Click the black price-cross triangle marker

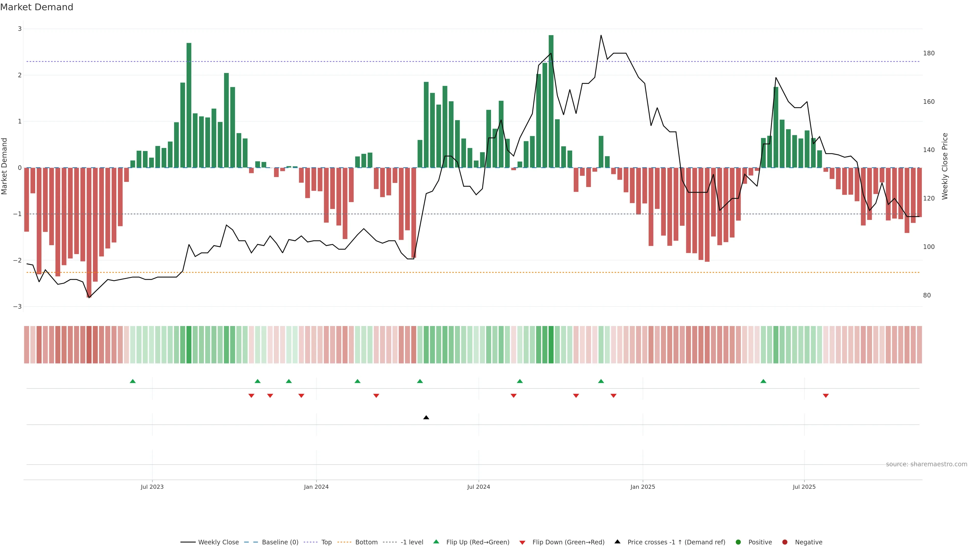pyautogui.click(x=426, y=418)
